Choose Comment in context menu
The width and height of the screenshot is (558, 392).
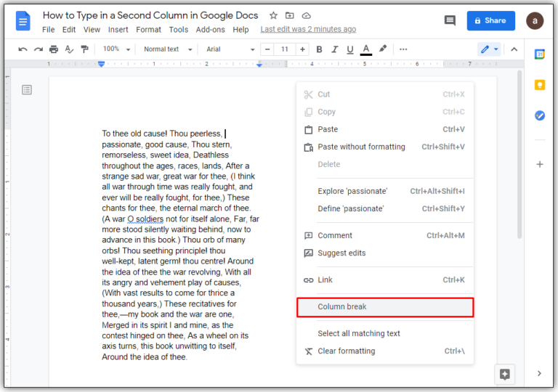(x=385, y=235)
